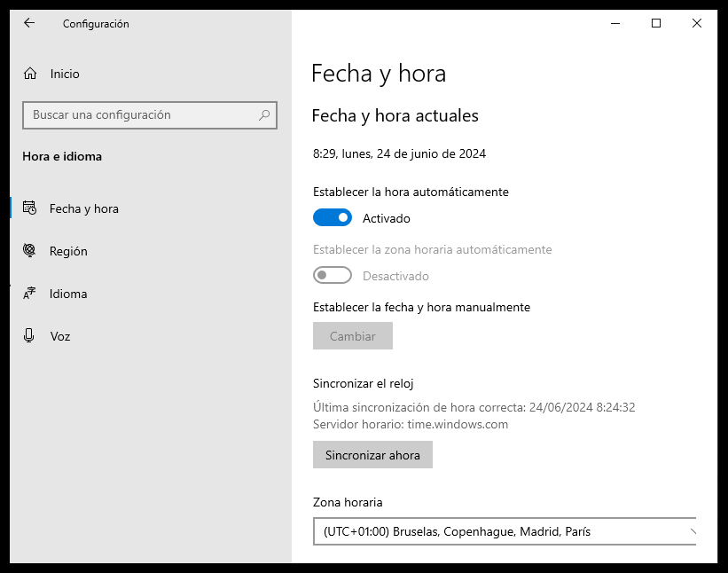Open the Idioma section

point(151,294)
